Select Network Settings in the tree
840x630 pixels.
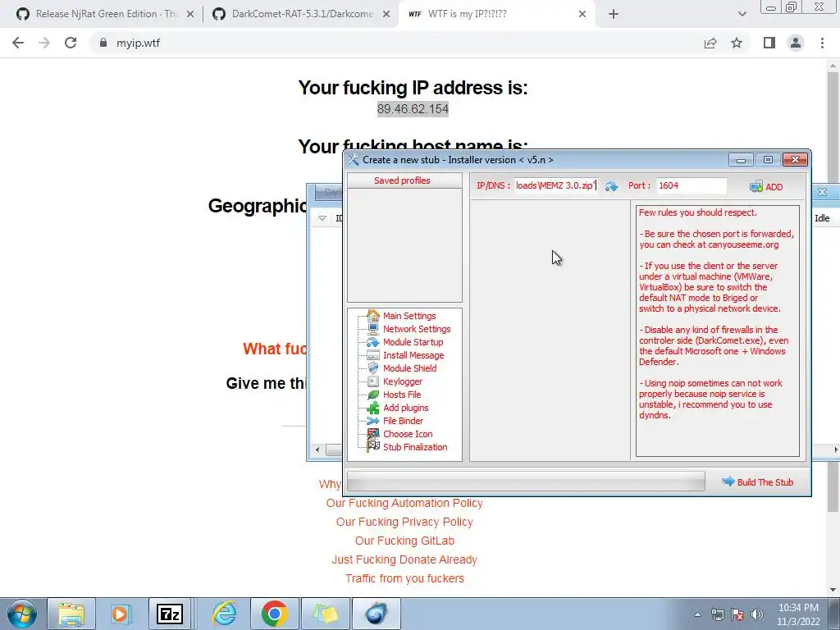tap(417, 329)
